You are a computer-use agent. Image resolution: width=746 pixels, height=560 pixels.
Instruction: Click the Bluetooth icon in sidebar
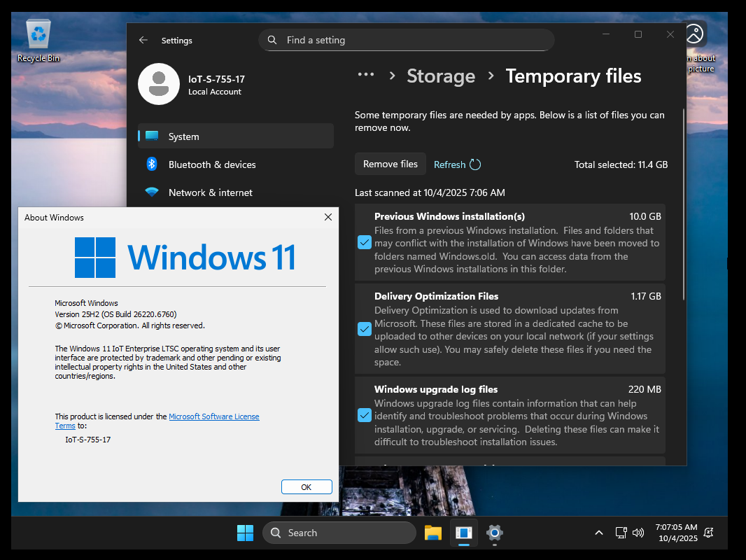pyautogui.click(x=152, y=164)
